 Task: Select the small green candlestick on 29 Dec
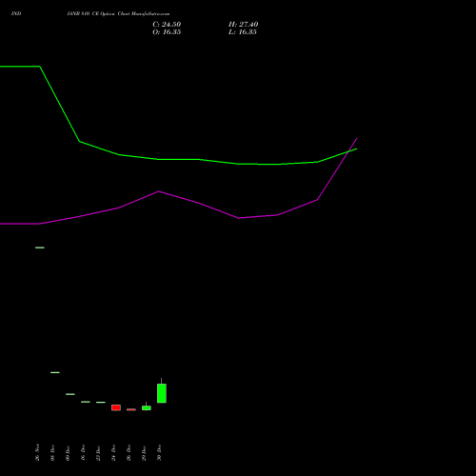point(147,407)
